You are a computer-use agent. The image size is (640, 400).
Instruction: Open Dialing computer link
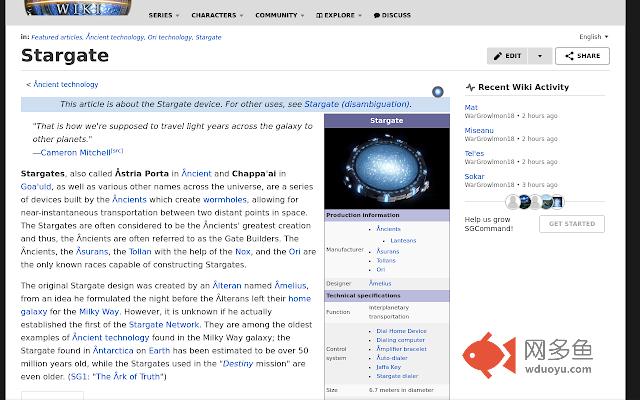[400, 340]
